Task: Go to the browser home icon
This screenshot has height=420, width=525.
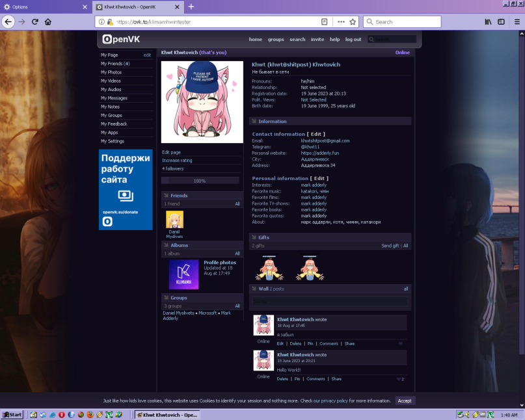Action: coord(48,21)
